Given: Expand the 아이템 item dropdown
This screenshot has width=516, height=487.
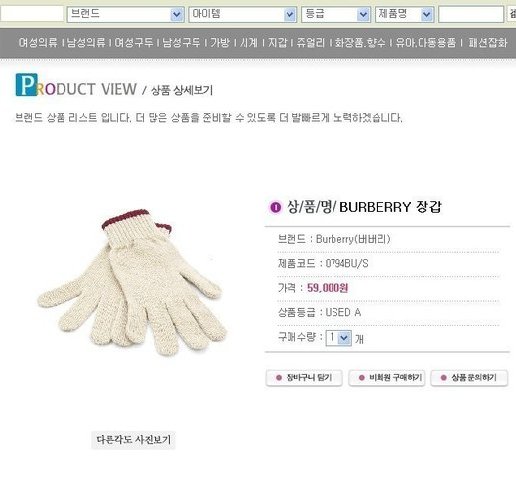Looking at the screenshot, I should [243, 14].
